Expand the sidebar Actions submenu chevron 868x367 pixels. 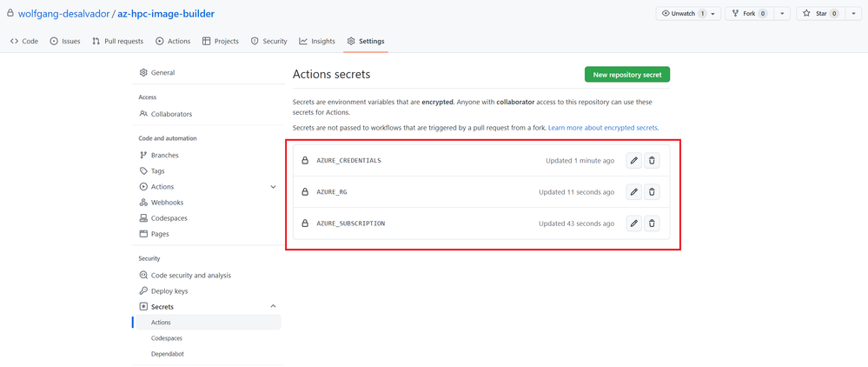pyautogui.click(x=273, y=187)
